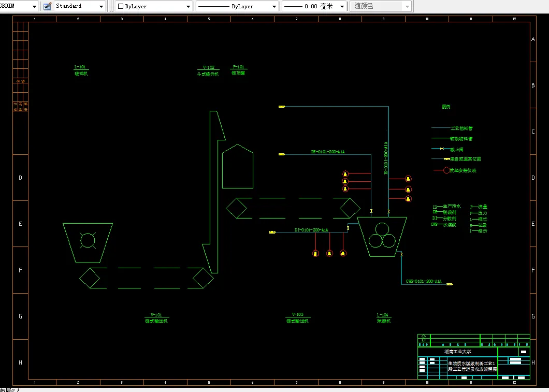This screenshot has height=392, width=549.
Task: Select the valve on the CWS mill outlet
Action: point(401,254)
